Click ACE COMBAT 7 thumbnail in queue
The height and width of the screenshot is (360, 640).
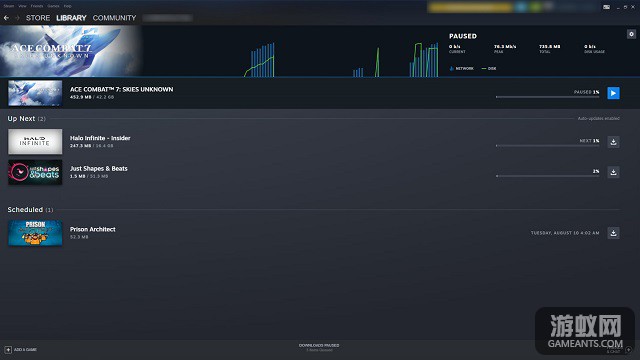35,93
